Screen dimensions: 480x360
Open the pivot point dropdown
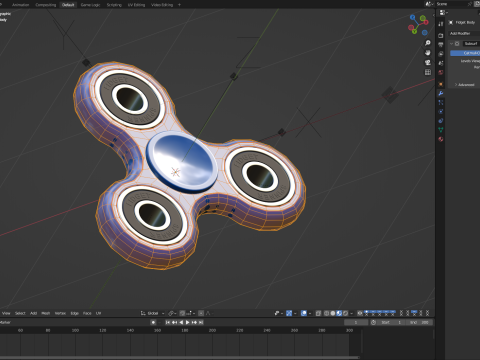tap(172, 313)
